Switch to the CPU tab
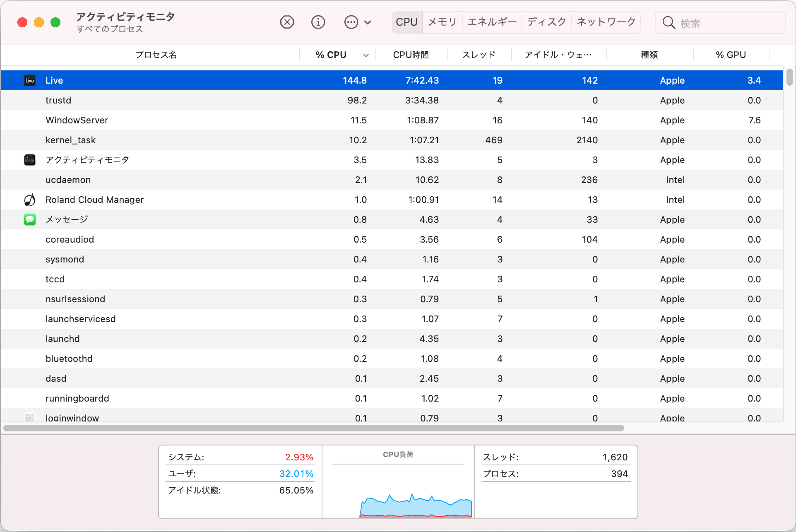The height and width of the screenshot is (532, 796). coord(406,22)
